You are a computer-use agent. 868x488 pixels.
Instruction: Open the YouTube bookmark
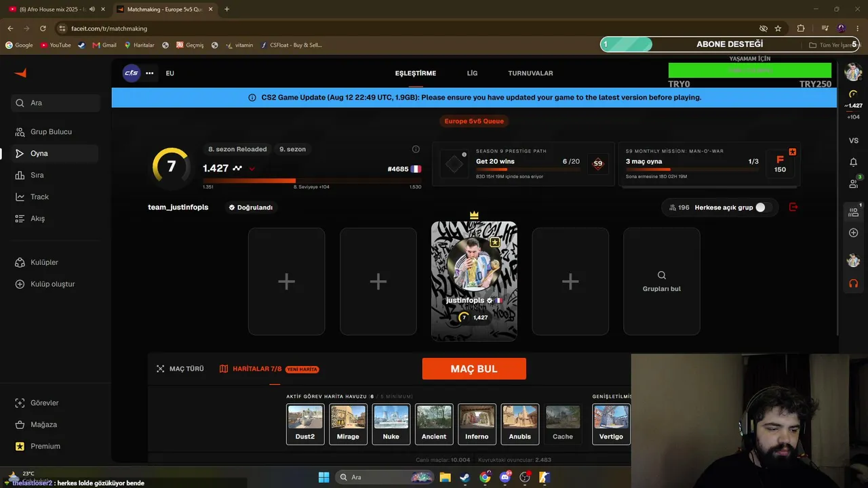tap(56, 45)
